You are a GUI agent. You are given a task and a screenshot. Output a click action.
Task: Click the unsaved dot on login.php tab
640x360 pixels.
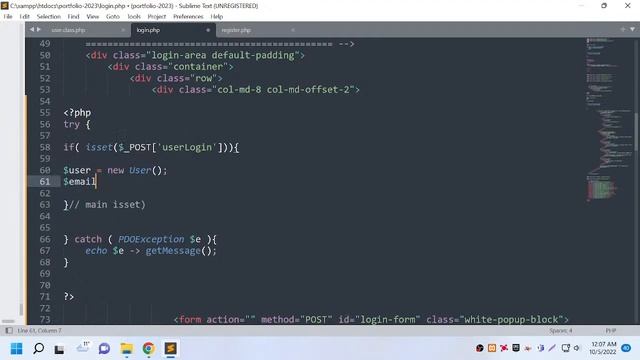pyautogui.click(x=208, y=30)
